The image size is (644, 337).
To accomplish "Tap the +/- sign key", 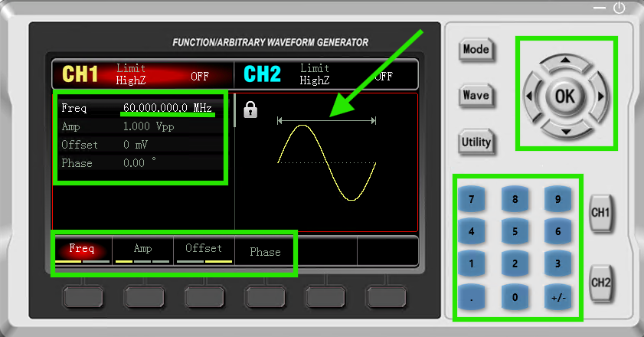I will coord(557,297).
